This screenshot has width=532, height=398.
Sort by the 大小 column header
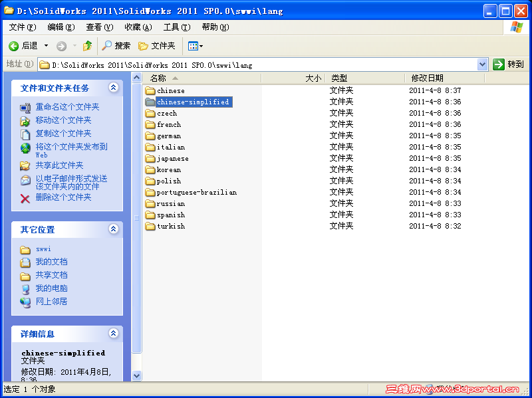click(293, 78)
